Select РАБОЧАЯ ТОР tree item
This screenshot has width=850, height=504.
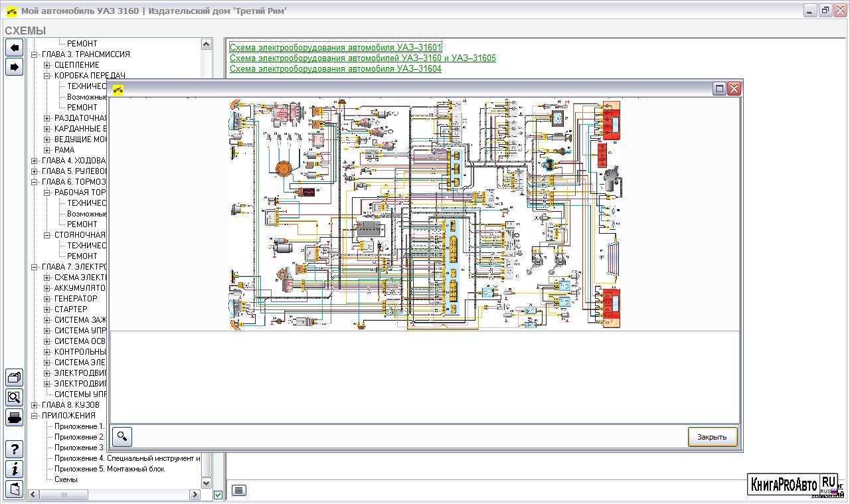(80, 193)
